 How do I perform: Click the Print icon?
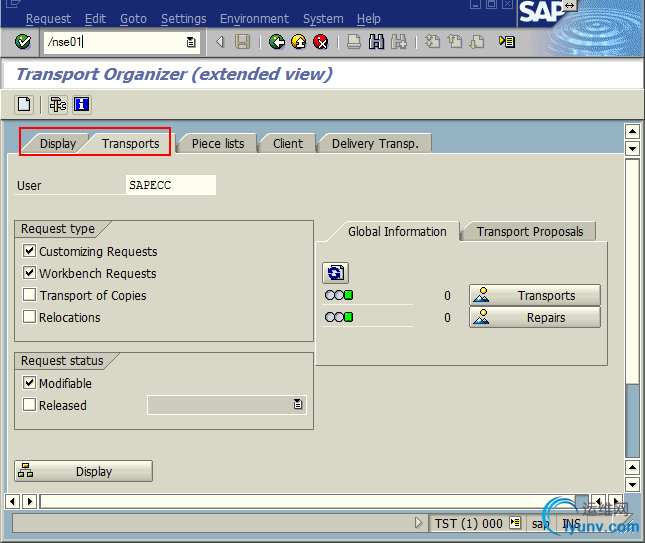354,42
